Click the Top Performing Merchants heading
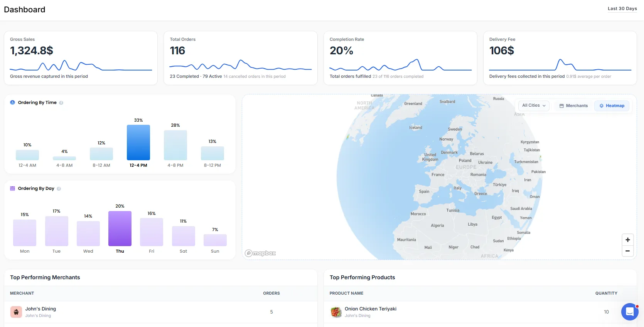Image resolution: width=644 pixels, height=327 pixels. (45, 277)
